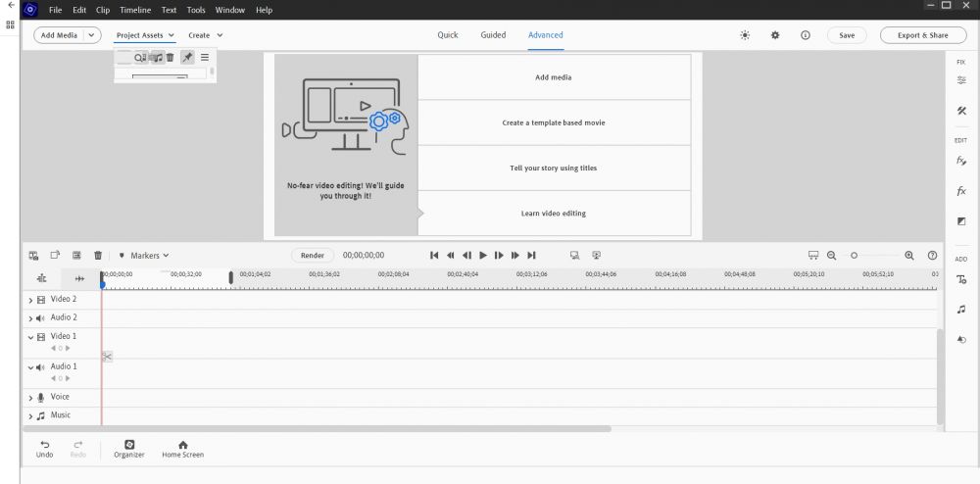Click the timeline zoom slider handle

tap(854, 255)
